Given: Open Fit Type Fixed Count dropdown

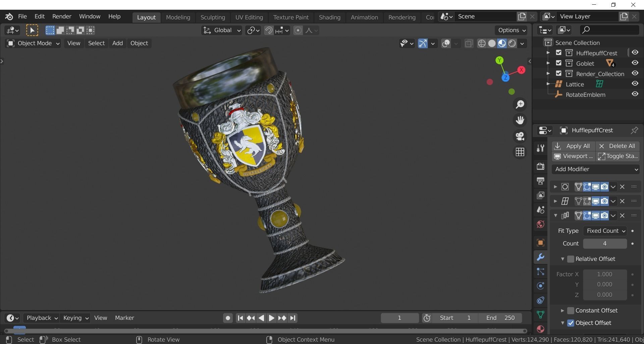Looking at the screenshot, I should (605, 231).
